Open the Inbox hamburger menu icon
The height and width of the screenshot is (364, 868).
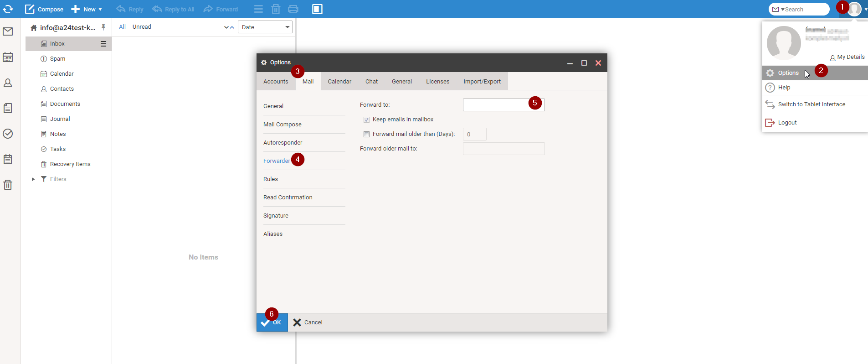tap(103, 44)
